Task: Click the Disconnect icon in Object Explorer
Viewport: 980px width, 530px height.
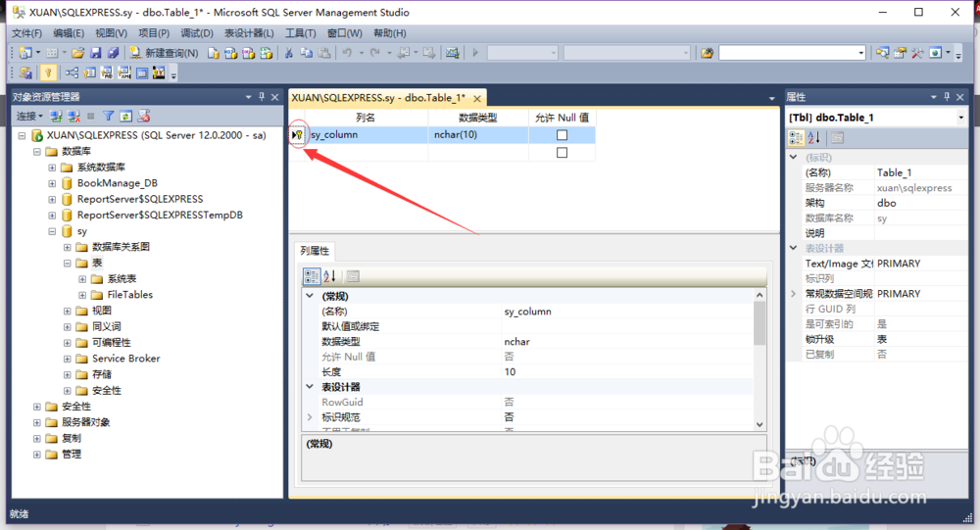Action: (73, 117)
